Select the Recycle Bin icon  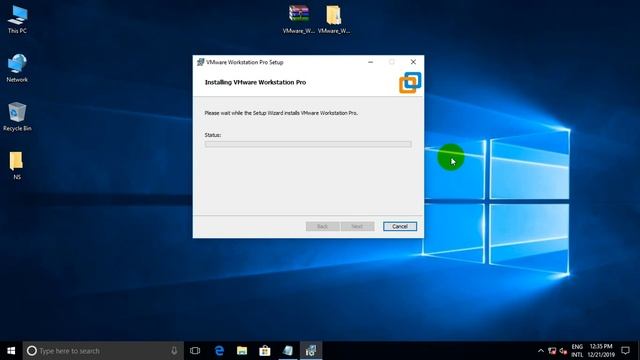(x=17, y=116)
